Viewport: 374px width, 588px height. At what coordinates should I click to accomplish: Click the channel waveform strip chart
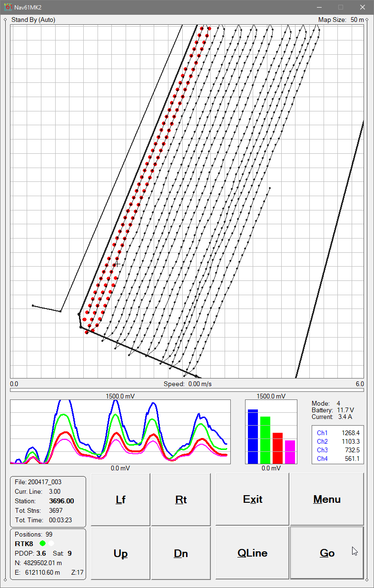tap(120, 432)
